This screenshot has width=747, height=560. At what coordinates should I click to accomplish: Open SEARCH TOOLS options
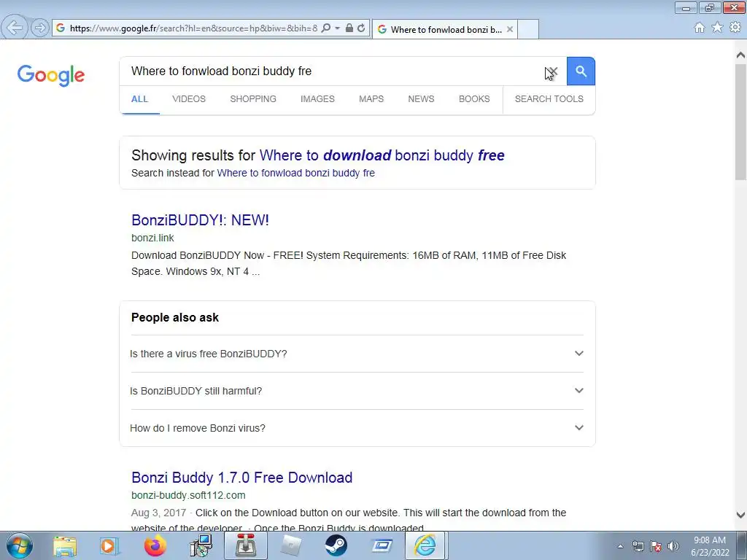pyautogui.click(x=549, y=99)
